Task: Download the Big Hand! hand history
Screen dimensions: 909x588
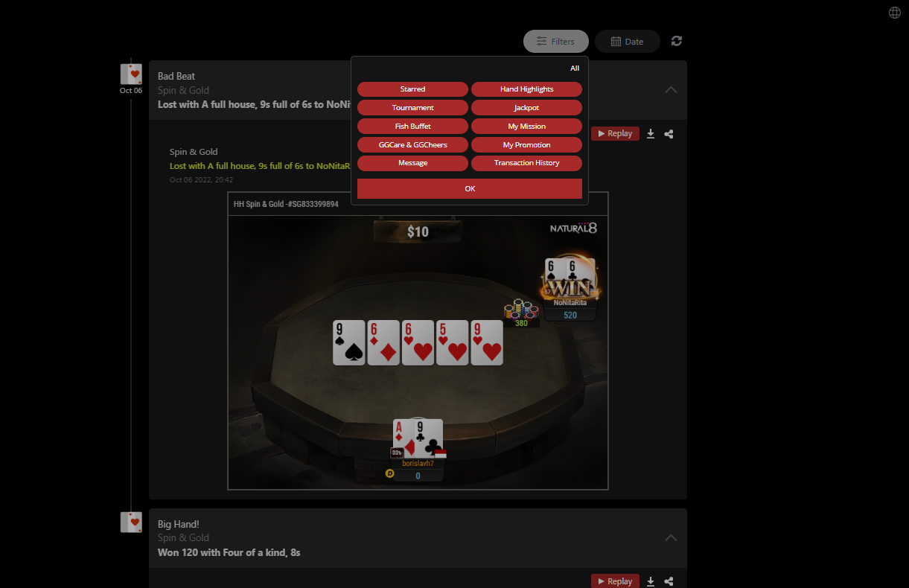Action: (x=650, y=581)
